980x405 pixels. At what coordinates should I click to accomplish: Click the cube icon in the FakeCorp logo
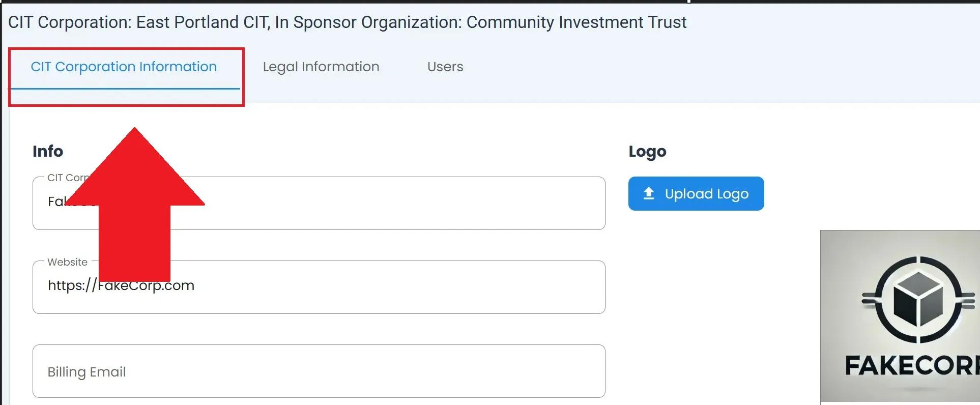click(918, 300)
